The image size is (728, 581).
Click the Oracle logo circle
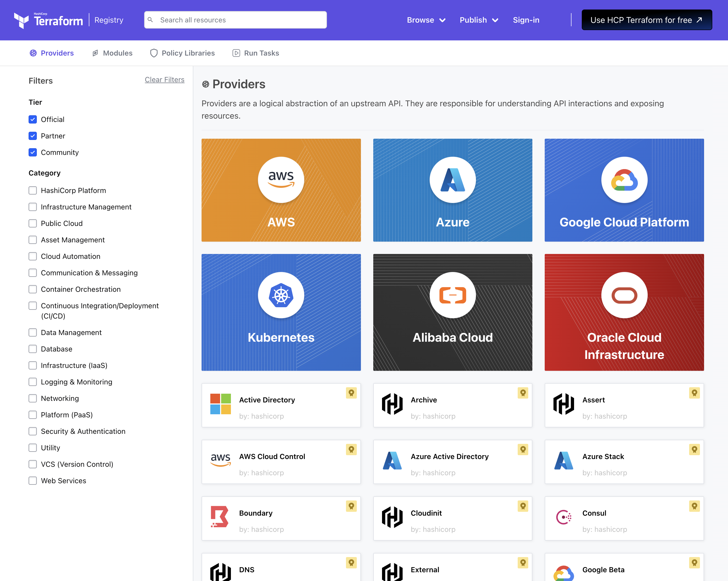pos(624,295)
